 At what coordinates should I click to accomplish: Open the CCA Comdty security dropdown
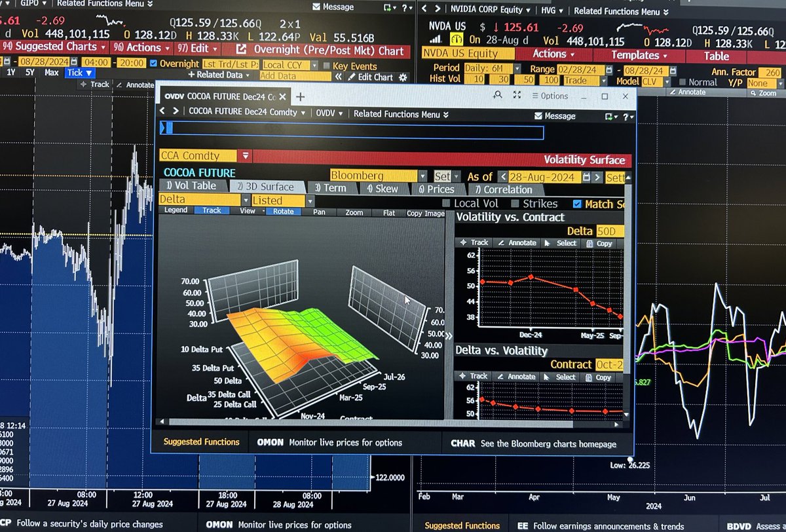(x=246, y=155)
